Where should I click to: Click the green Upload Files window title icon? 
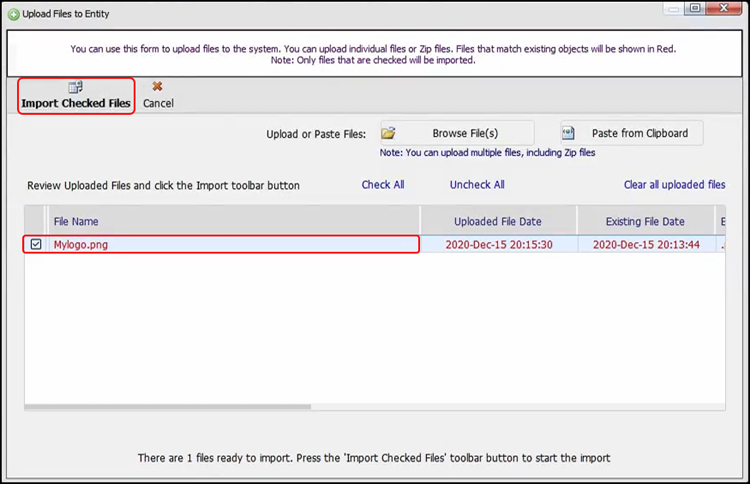12,14
